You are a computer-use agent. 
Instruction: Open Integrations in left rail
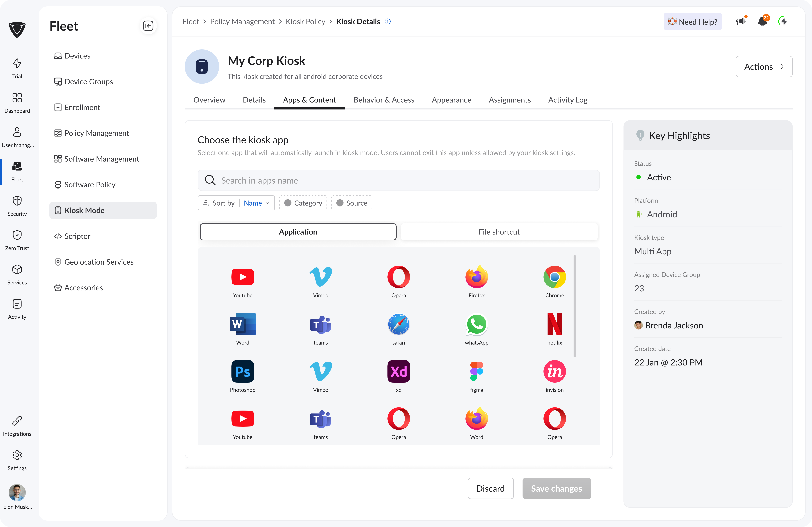[x=17, y=426]
